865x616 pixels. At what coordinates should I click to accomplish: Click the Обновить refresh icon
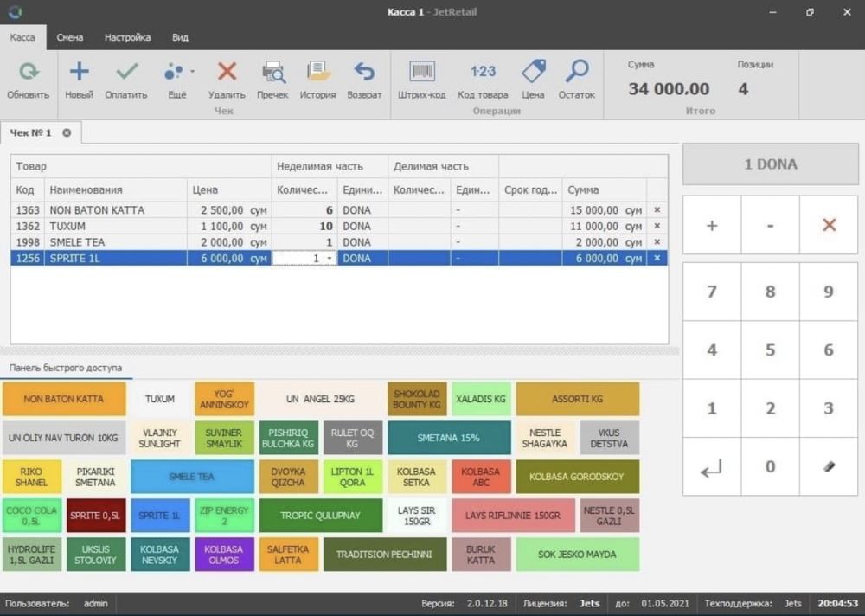click(29, 72)
